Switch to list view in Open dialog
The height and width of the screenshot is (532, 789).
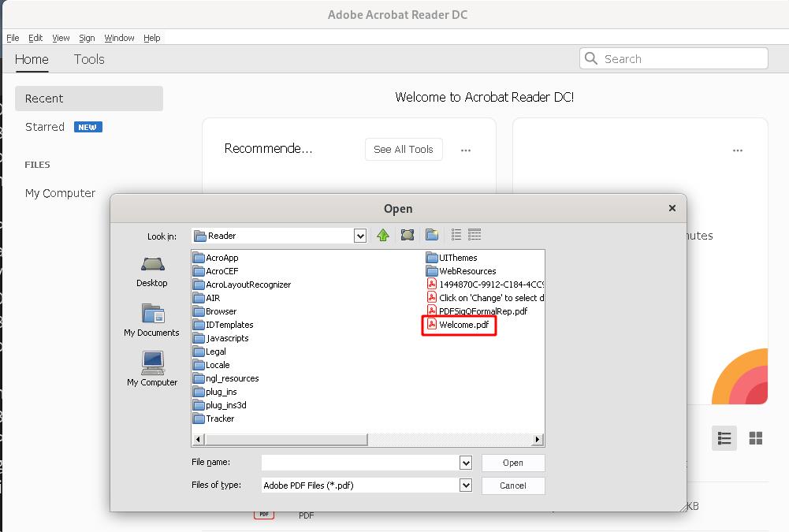click(456, 235)
